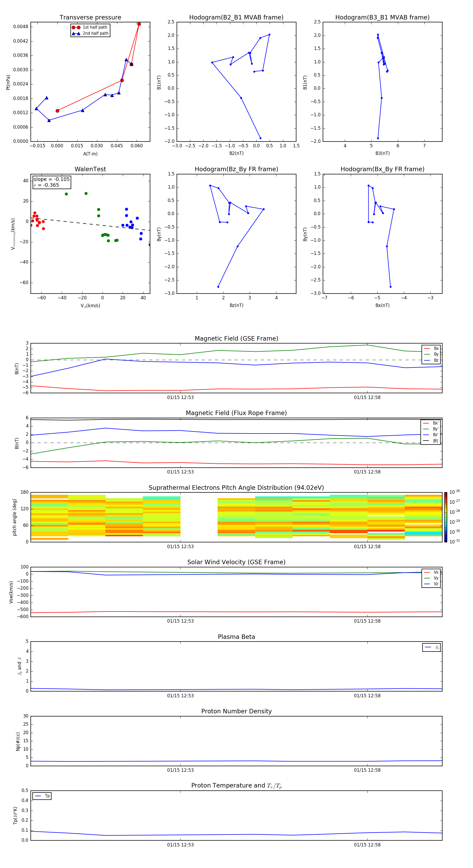
Task: Click the "Vsw(km/s)" y-axis label
Action: coord(11,592)
